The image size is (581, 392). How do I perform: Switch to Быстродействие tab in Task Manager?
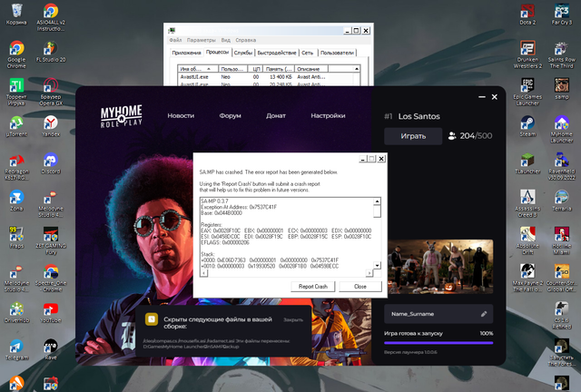point(277,53)
